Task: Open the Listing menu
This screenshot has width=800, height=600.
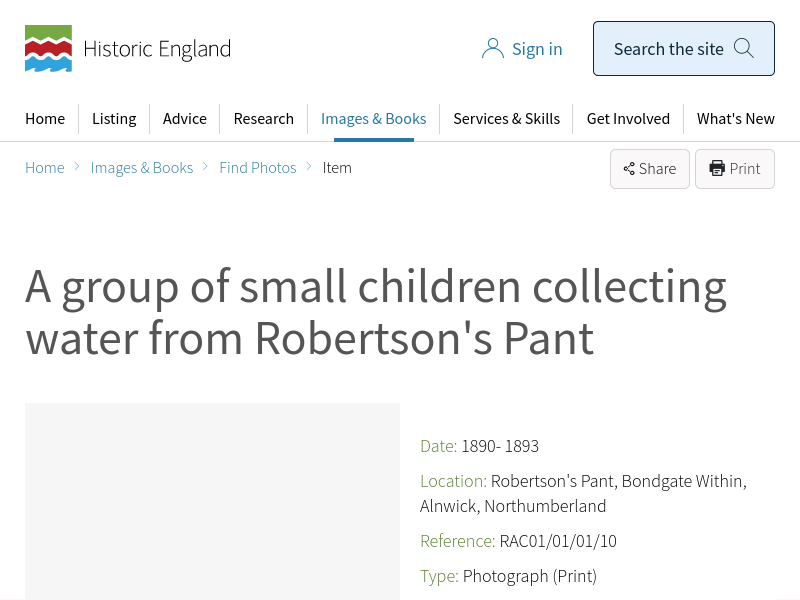Action: 114,118
